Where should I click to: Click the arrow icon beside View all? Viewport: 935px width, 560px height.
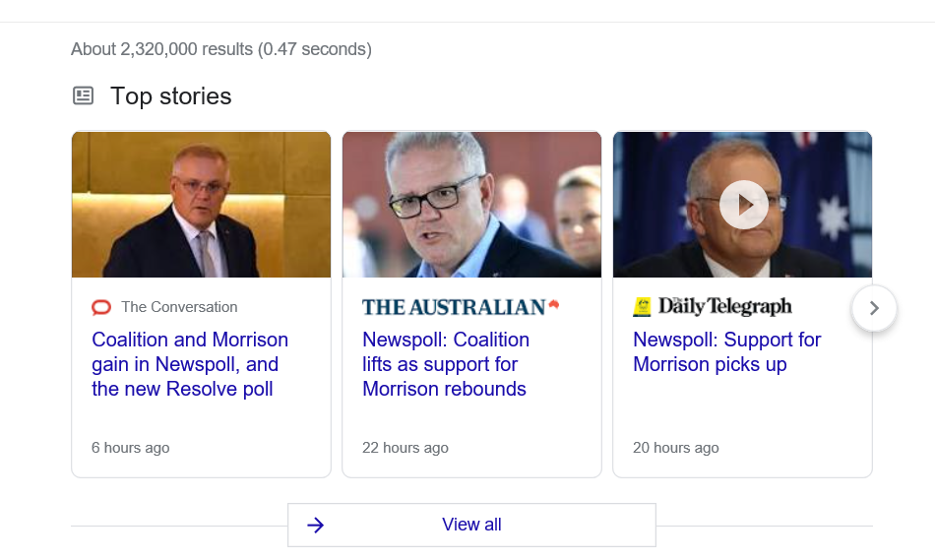pyautogui.click(x=315, y=525)
